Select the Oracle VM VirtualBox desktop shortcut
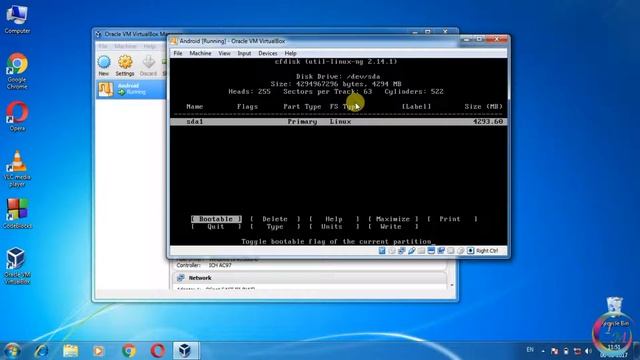The image size is (640, 360). click(17, 266)
